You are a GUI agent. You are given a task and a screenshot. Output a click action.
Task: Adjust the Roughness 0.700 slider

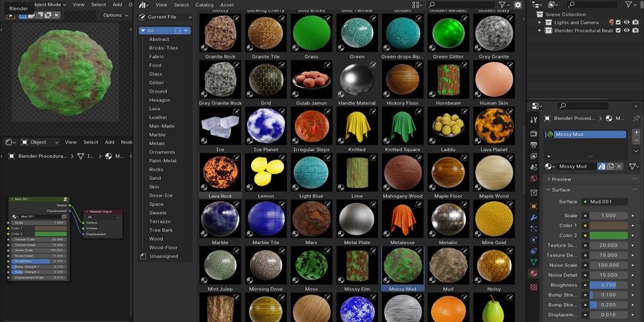click(x=609, y=285)
